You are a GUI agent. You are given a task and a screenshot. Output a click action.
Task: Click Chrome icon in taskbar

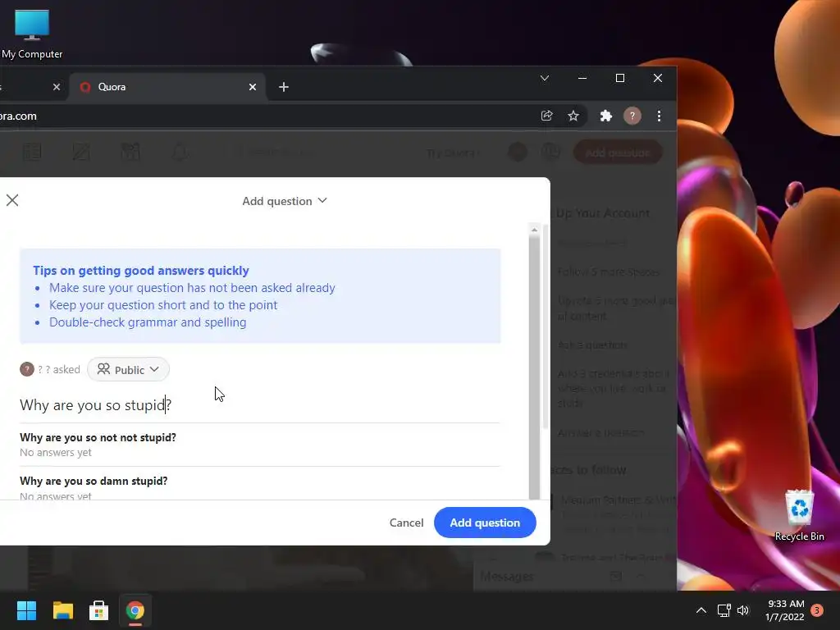click(x=135, y=610)
